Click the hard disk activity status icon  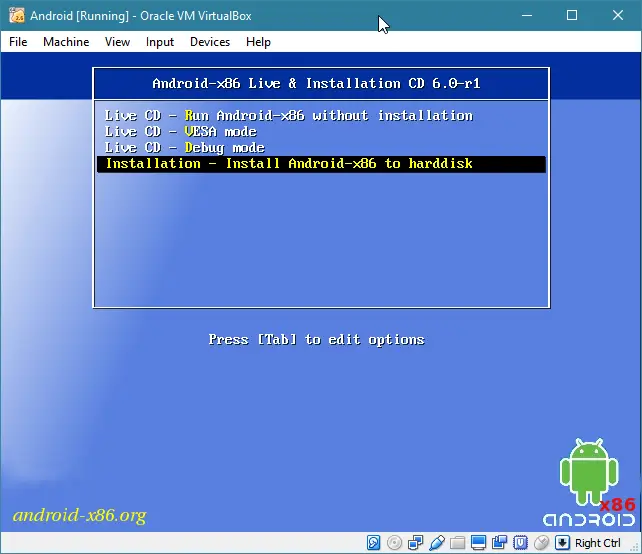pyautogui.click(x=373, y=543)
